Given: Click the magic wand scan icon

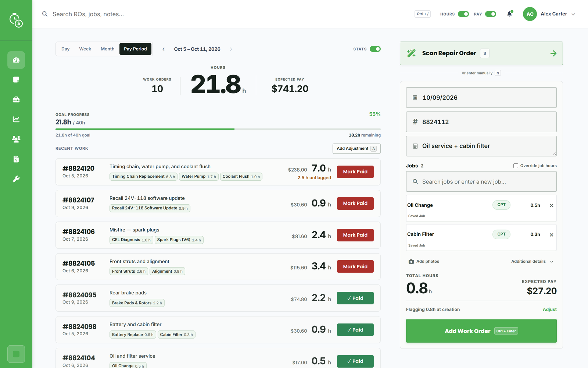Looking at the screenshot, I should (412, 53).
